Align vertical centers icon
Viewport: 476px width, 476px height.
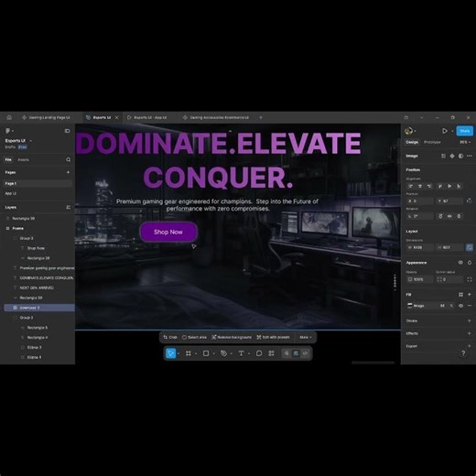point(449,186)
